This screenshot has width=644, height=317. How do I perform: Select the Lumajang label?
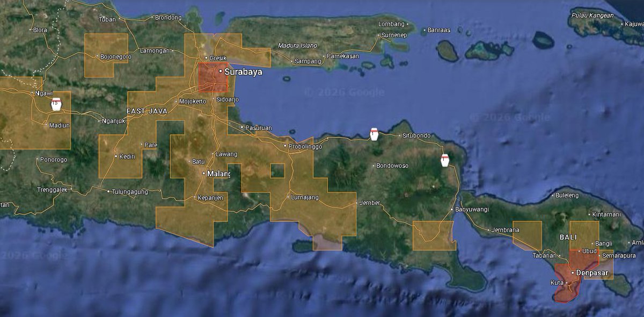pyautogui.click(x=304, y=197)
